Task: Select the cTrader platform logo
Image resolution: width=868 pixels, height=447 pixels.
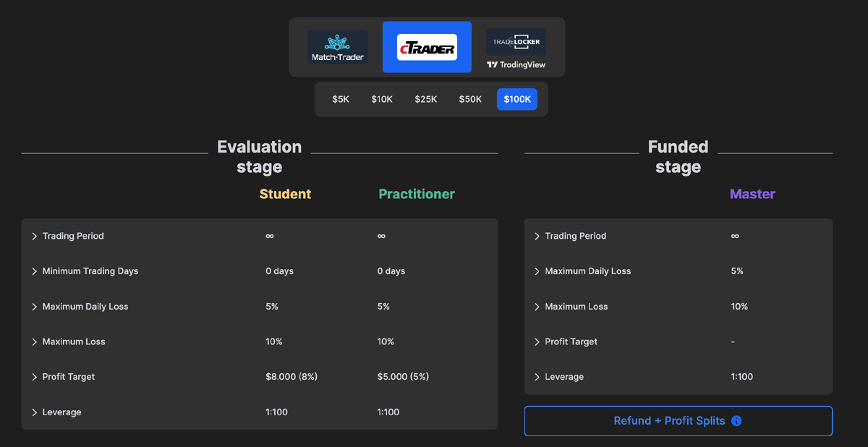Action: point(427,48)
